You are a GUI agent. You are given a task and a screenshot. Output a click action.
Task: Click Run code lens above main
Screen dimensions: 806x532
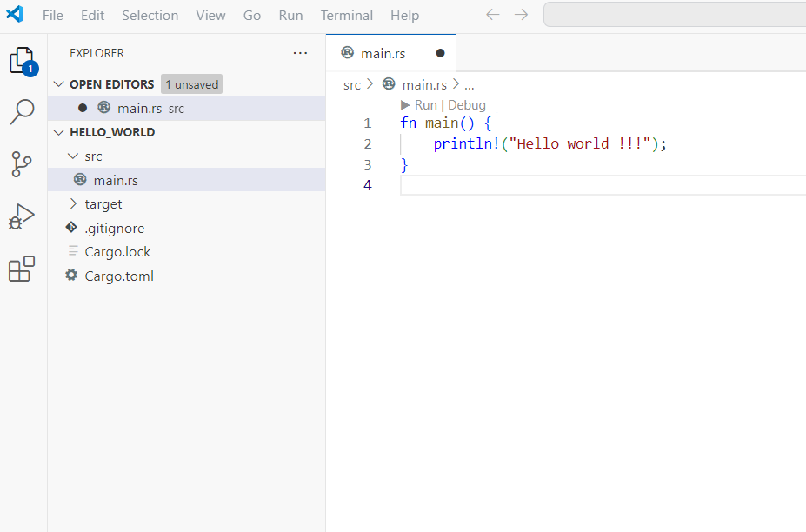426,105
